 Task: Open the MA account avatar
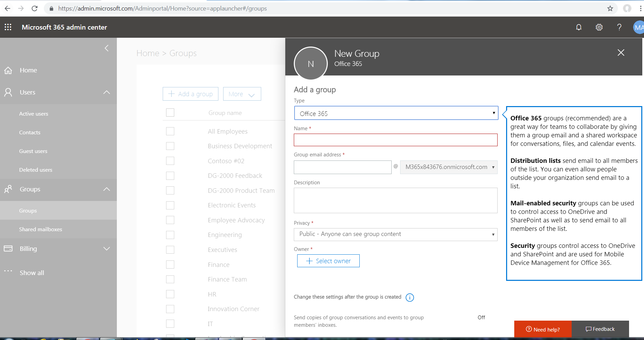[x=639, y=27]
